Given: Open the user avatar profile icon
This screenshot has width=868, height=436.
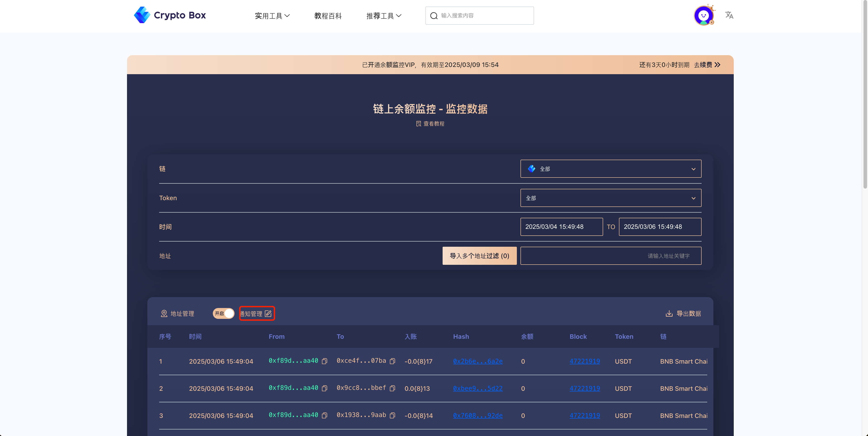Looking at the screenshot, I should [x=704, y=15].
